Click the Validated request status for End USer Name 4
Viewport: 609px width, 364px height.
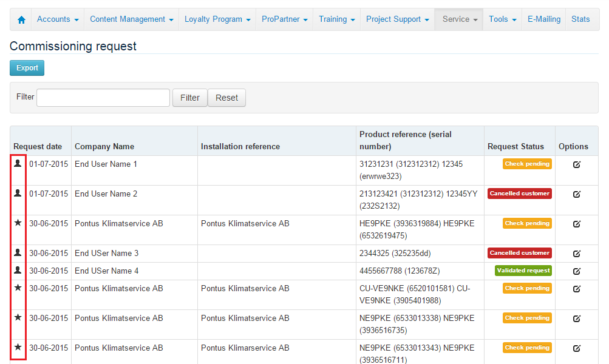523,271
